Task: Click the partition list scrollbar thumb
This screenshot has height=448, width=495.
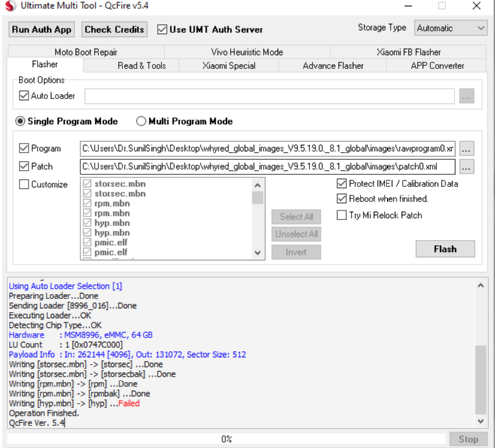Action: pos(258,198)
